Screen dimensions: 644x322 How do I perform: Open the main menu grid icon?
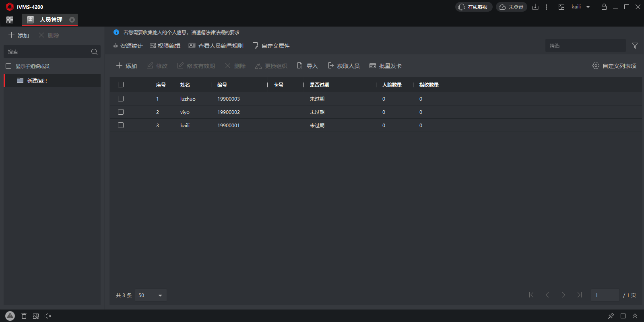(10, 20)
